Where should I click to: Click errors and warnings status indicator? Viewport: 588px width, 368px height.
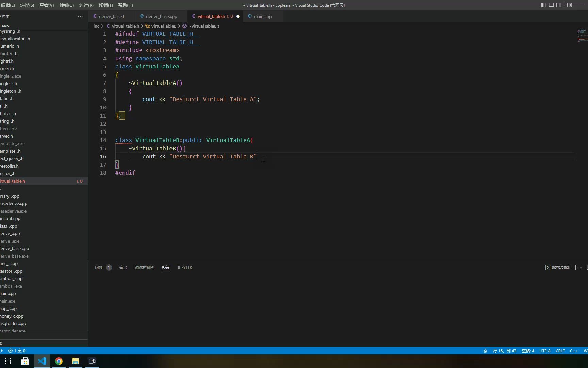17,351
